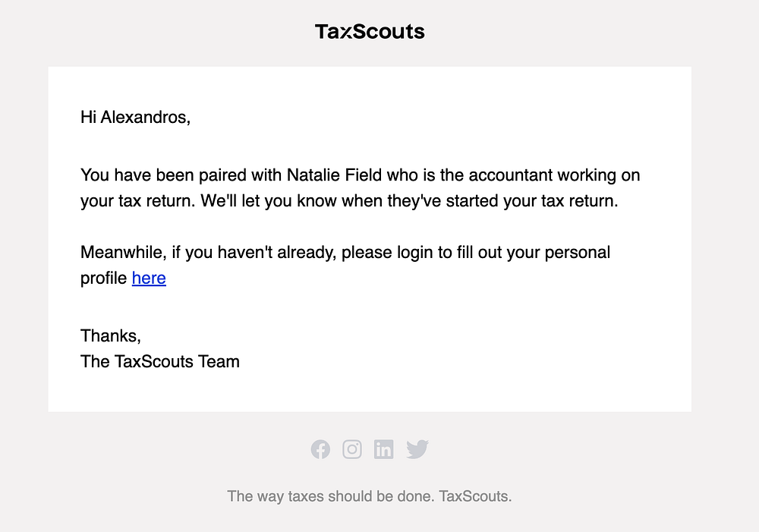Image resolution: width=759 pixels, height=532 pixels.
Task: Open the Twitter bird icon
Action: pyautogui.click(x=417, y=449)
